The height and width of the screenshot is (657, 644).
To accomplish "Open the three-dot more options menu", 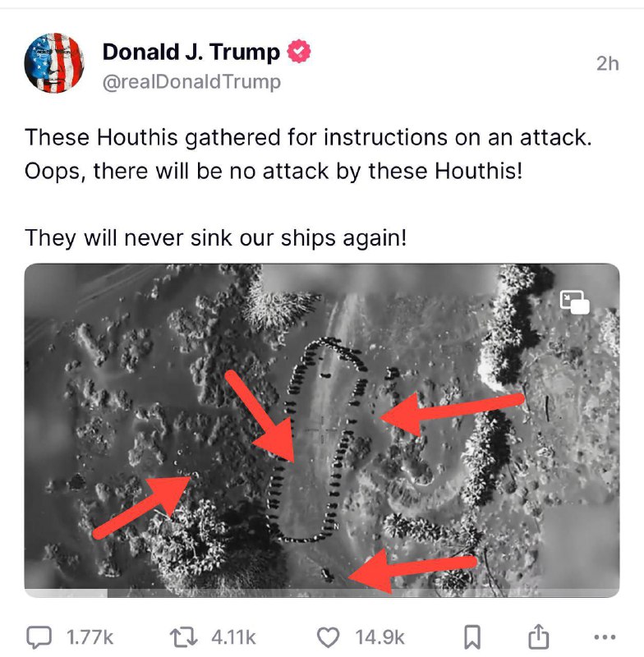I will click(605, 637).
